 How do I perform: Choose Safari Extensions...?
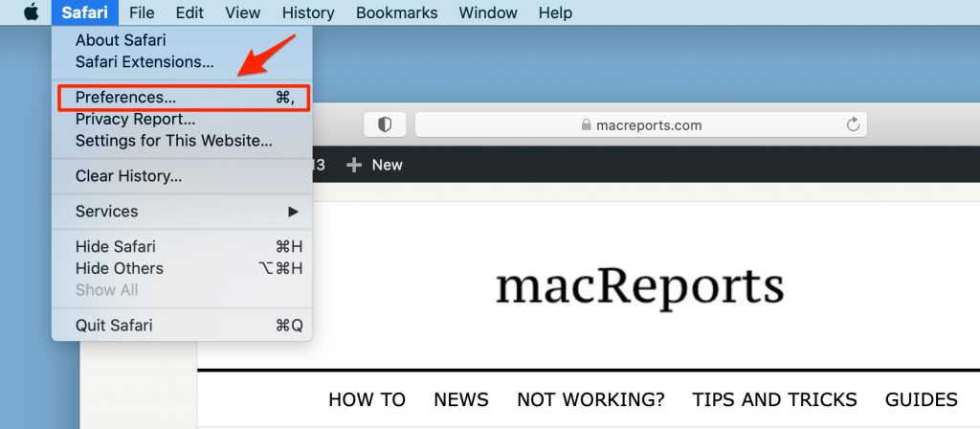(x=183, y=62)
